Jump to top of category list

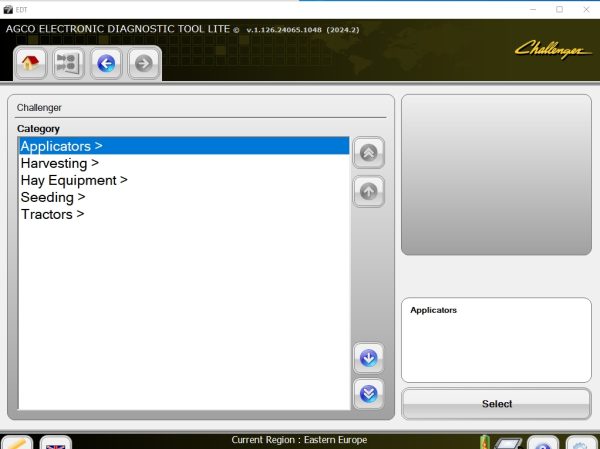368,153
